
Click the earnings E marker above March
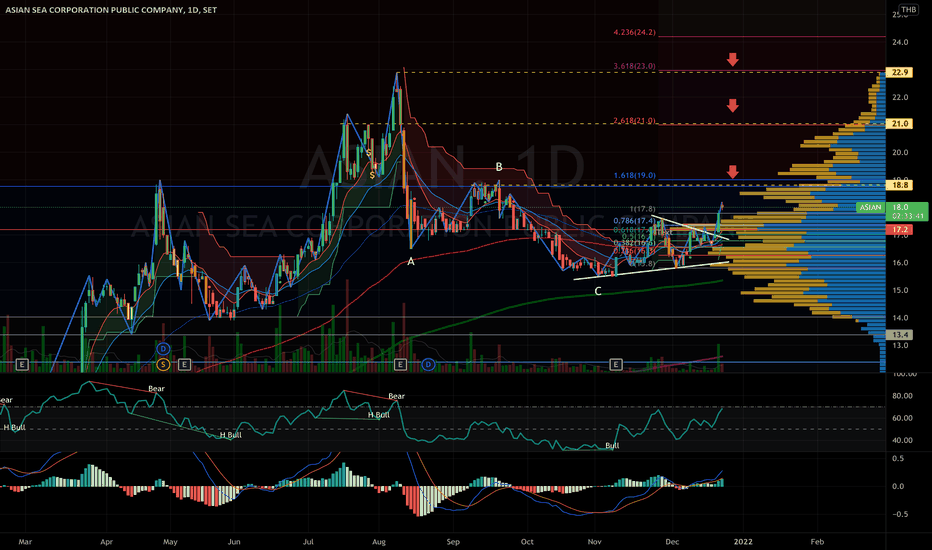point(22,364)
